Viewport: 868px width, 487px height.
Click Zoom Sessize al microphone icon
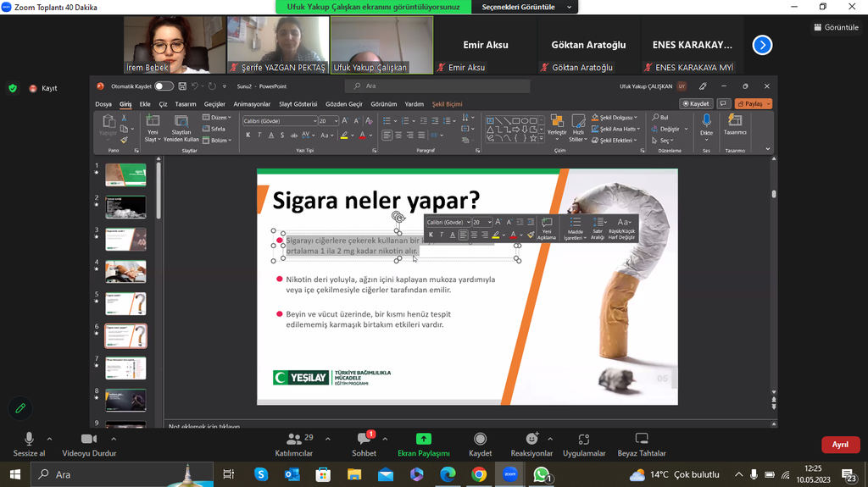[29, 440]
